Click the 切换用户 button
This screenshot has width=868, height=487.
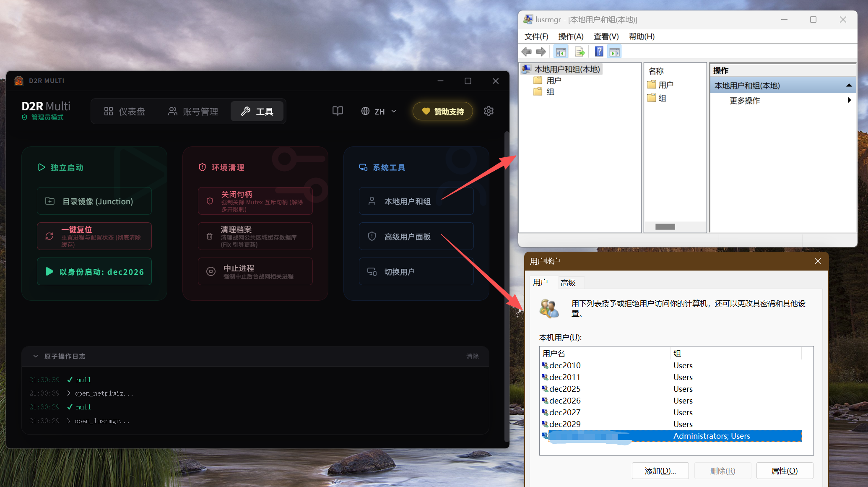(416, 271)
